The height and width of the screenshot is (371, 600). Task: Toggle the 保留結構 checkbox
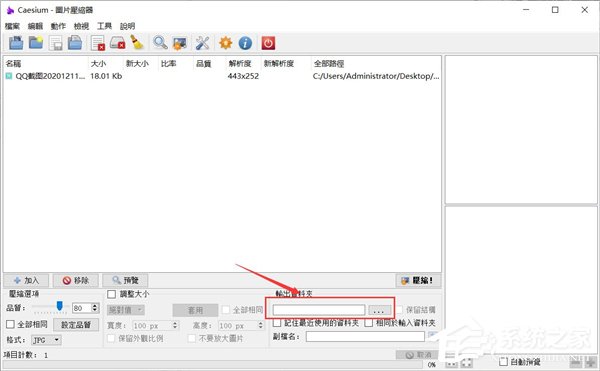click(x=399, y=309)
